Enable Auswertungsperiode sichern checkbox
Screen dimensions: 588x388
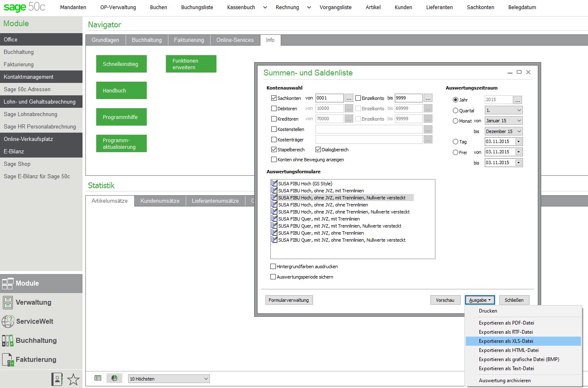tap(273, 277)
